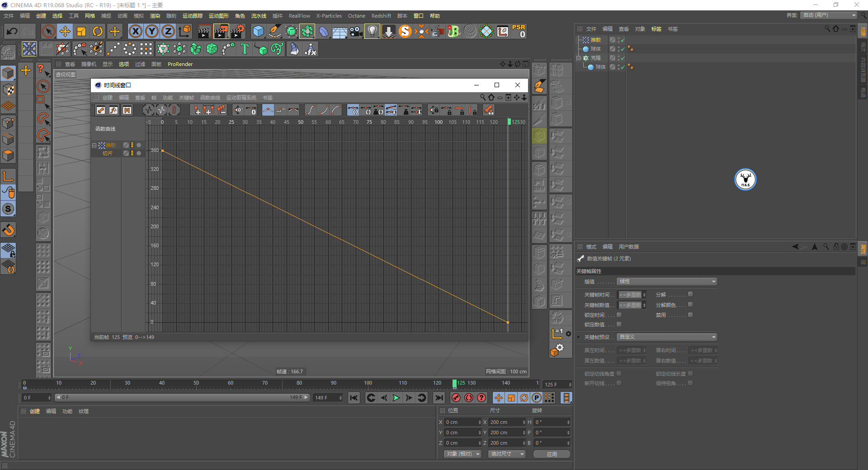868x470 pixels.
Task: Open the 界面 layout dropdown
Action: pyautogui.click(x=829, y=15)
